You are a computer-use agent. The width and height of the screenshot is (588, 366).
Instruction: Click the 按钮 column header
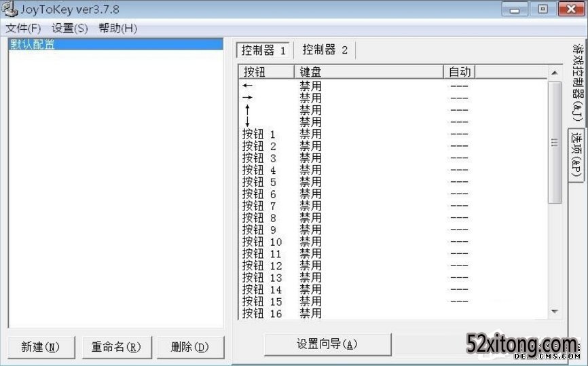(266, 71)
